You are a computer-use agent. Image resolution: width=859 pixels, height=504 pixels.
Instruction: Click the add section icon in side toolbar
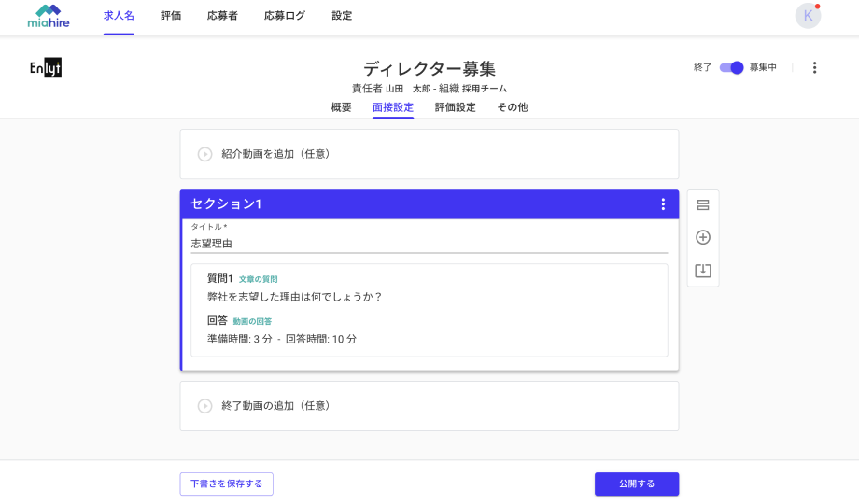tap(703, 205)
